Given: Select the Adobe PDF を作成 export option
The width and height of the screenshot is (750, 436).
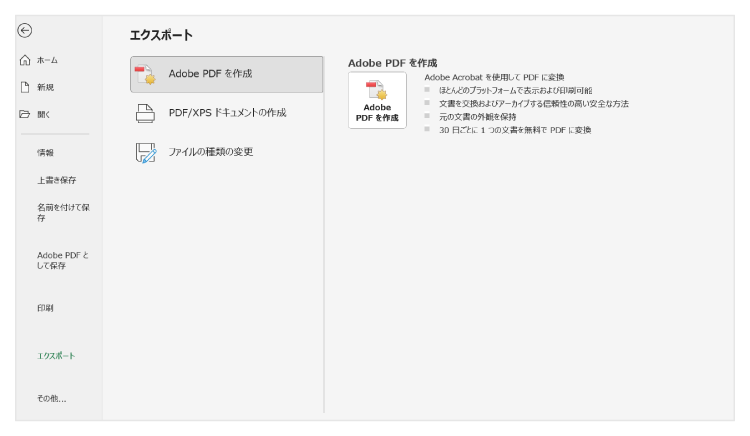Looking at the screenshot, I should click(x=227, y=75).
